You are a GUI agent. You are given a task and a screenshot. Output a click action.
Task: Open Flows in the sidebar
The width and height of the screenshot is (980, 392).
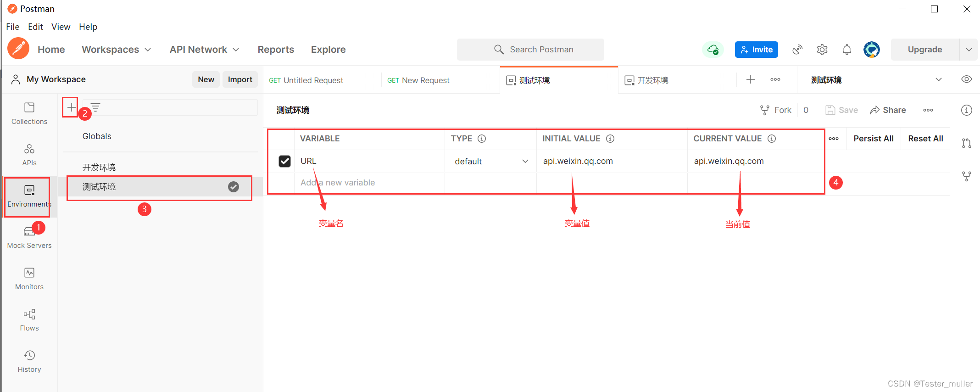pos(29,320)
